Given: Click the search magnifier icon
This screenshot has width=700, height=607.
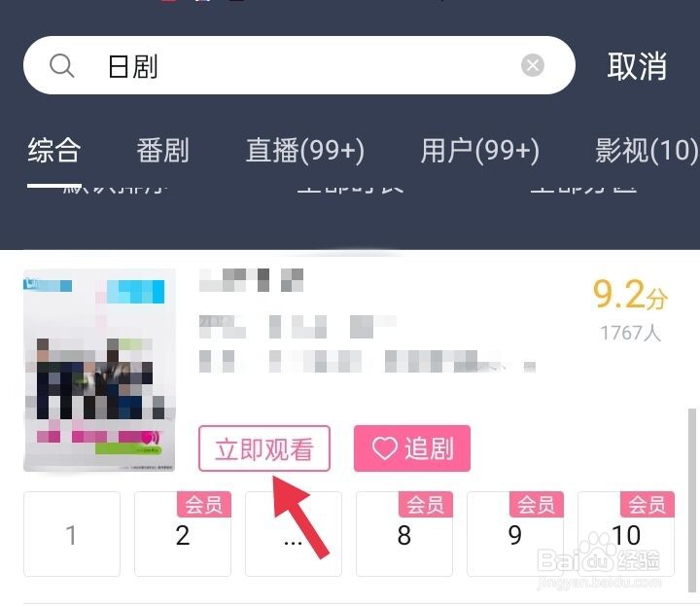Looking at the screenshot, I should pyautogui.click(x=61, y=65).
